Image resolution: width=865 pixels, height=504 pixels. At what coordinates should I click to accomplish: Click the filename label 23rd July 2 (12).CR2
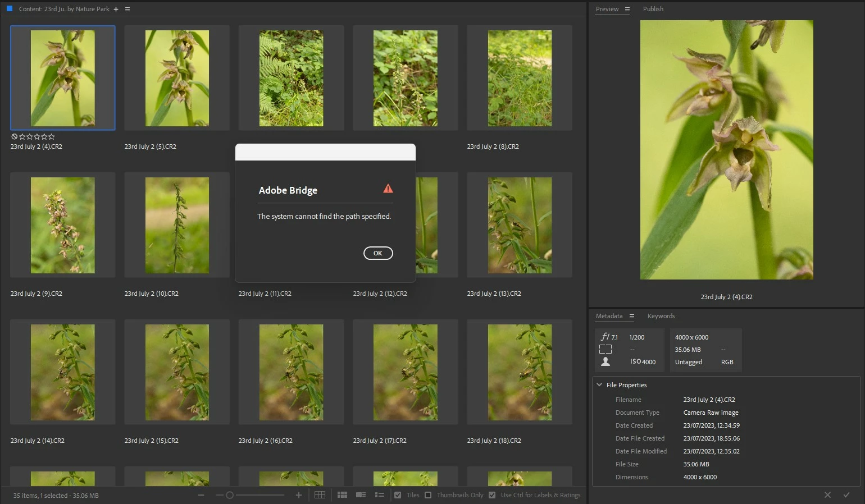point(380,294)
